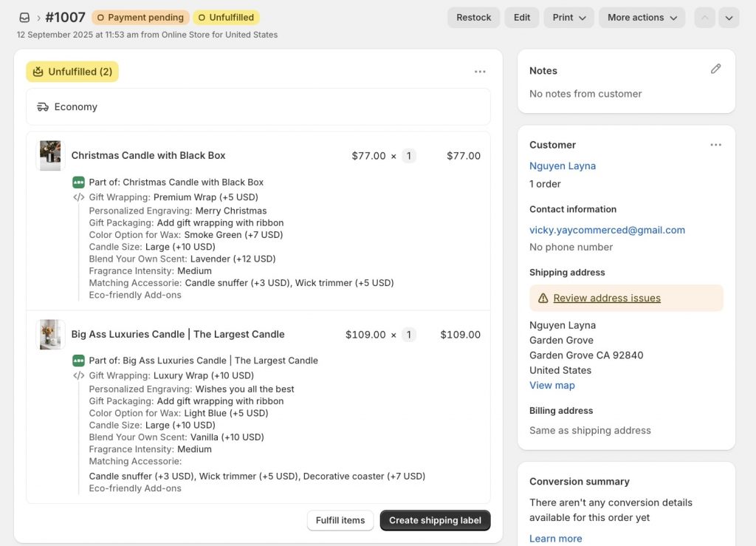
Task: Click the Edit order button
Action: tap(522, 18)
